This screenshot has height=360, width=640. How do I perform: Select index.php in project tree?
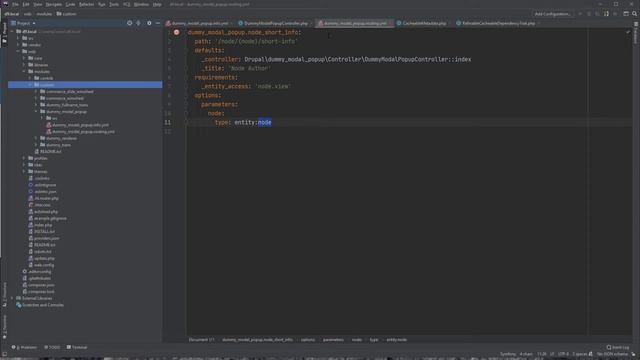coord(43,225)
